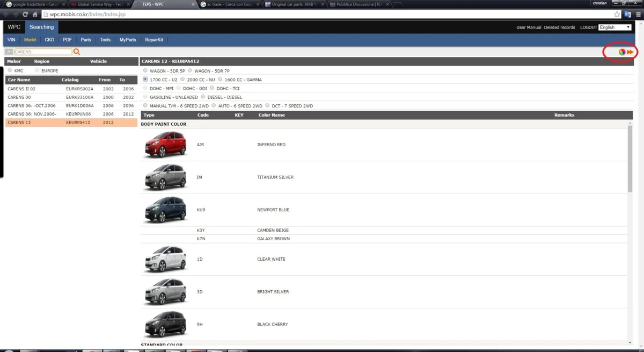Select the EUROPE region radio button
The width and height of the screenshot is (644, 352).
click(36, 70)
